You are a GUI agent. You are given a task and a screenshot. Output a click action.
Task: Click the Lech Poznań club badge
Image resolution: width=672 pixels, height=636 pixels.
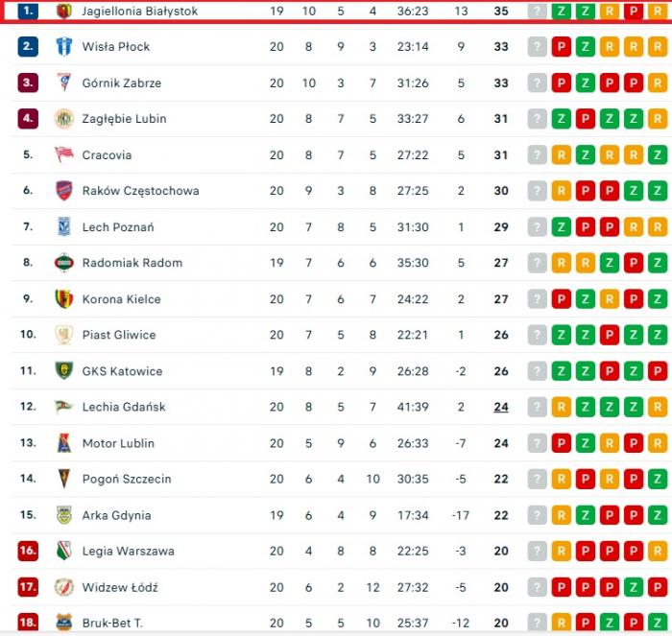pos(63,226)
